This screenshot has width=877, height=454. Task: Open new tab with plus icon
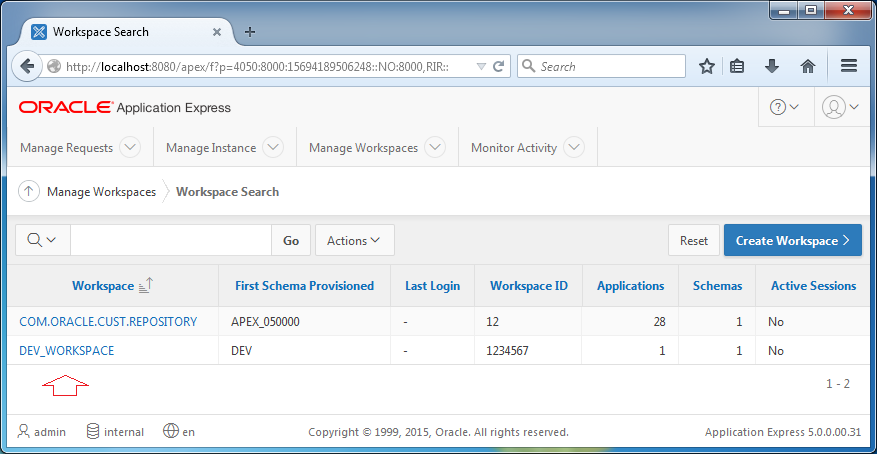(x=250, y=32)
